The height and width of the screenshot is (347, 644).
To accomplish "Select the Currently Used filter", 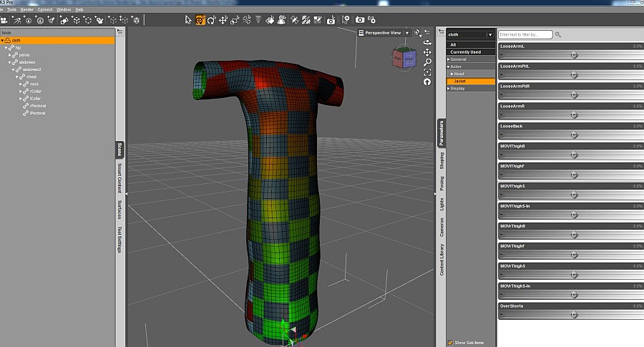I will point(471,52).
